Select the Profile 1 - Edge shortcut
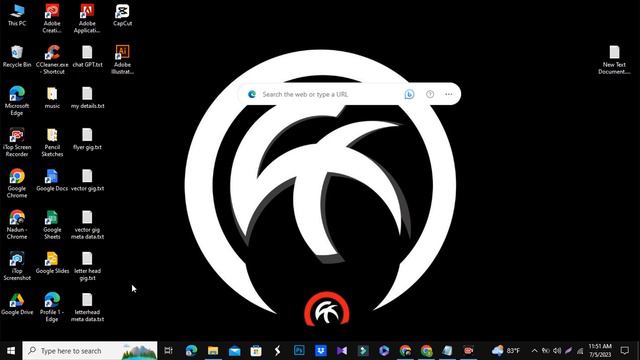Image resolution: width=640 pixels, height=360 pixels. click(x=52, y=307)
